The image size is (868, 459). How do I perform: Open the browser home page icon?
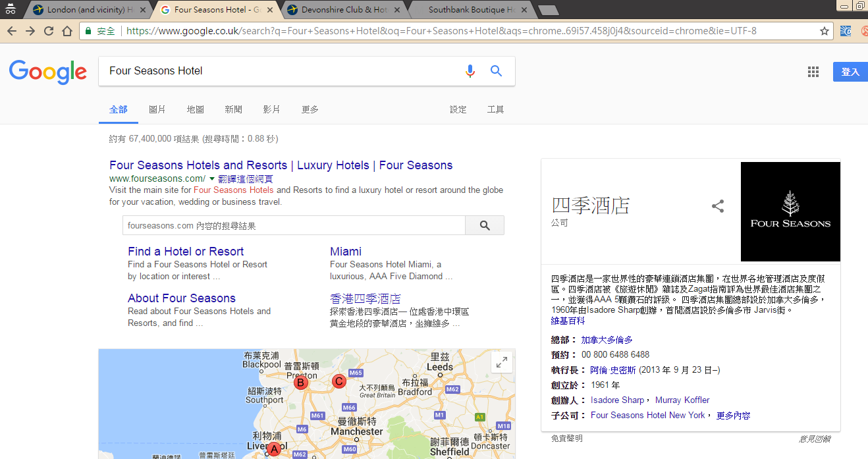click(67, 31)
